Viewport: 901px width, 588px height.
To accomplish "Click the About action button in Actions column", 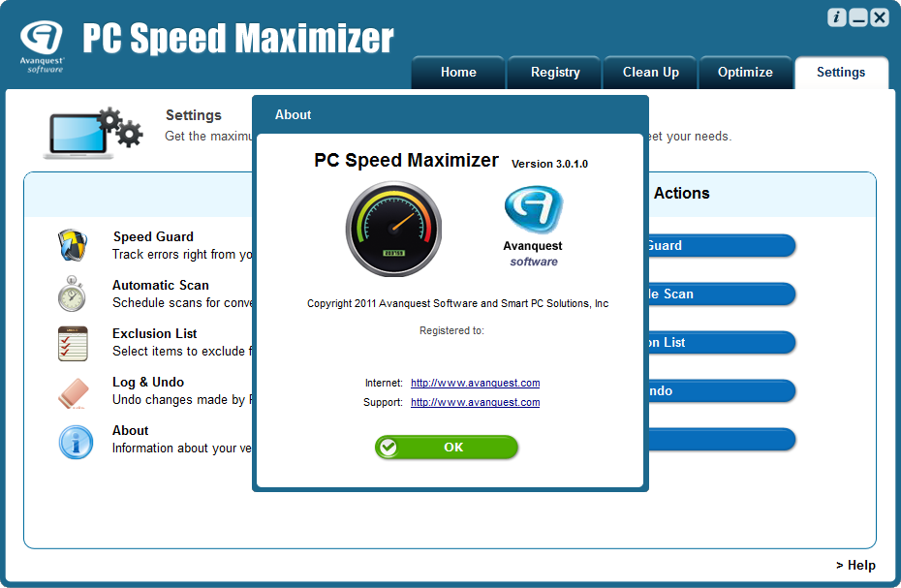I will 723,439.
